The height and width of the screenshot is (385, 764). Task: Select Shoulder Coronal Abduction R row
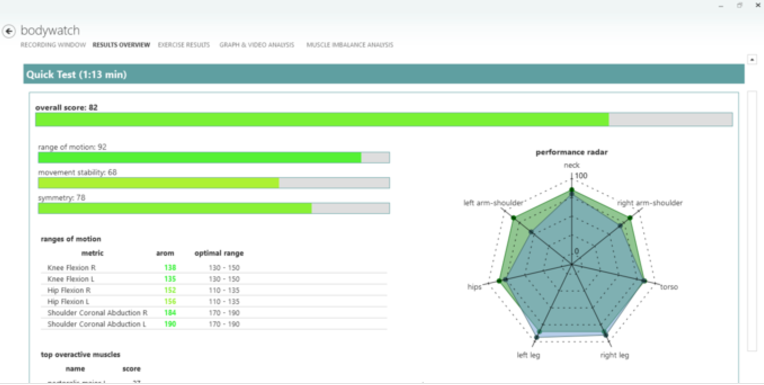[214, 312]
